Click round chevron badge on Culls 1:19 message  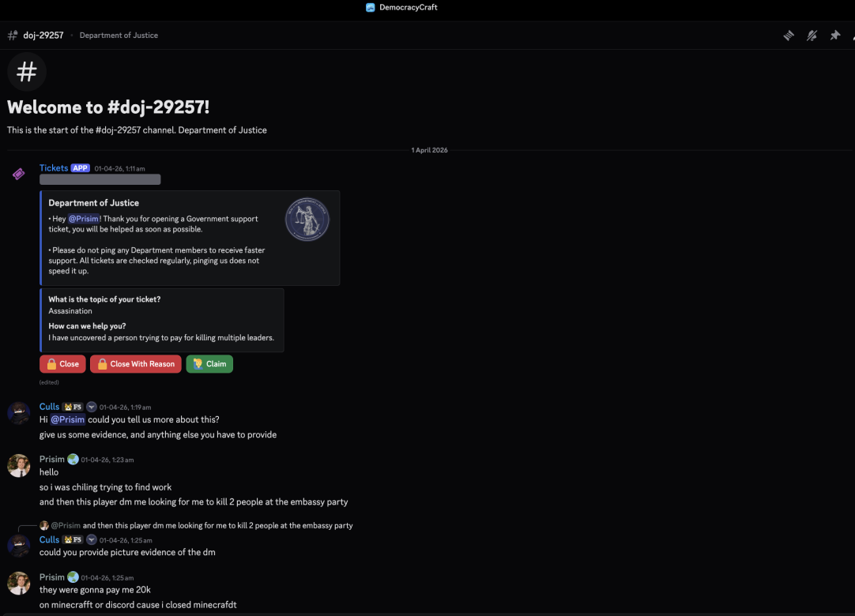(92, 407)
